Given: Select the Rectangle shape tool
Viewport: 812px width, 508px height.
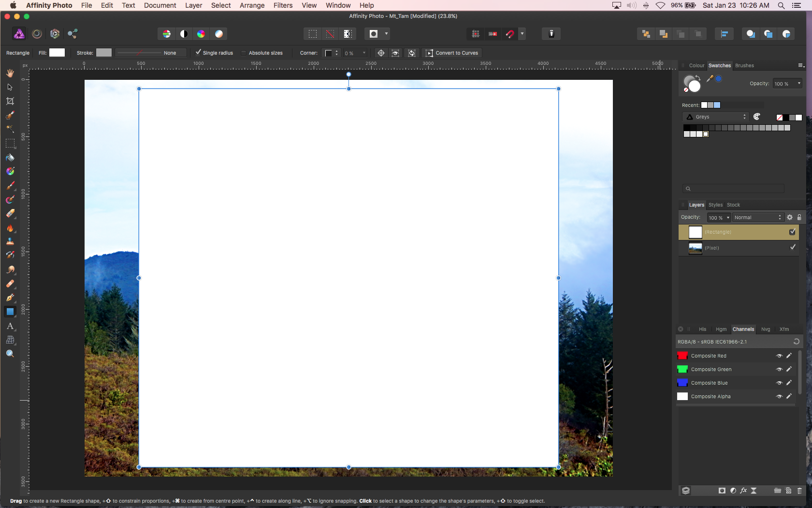Looking at the screenshot, I should coord(10,312).
